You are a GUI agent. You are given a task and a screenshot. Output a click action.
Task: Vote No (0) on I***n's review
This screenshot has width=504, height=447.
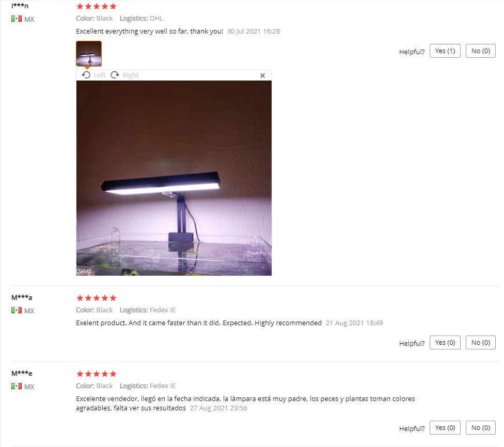pyautogui.click(x=481, y=51)
